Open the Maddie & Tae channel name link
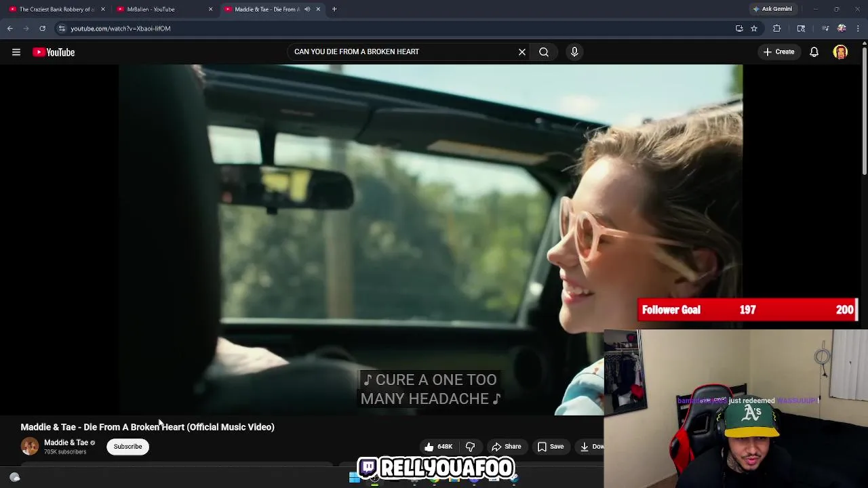Viewport: 868px width, 488px height. [66, 443]
